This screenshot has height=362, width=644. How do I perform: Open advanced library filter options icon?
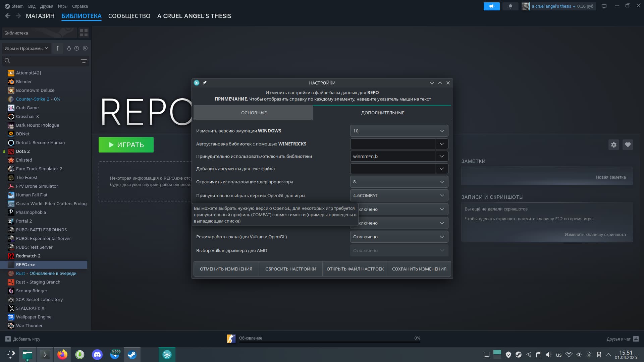[84, 61]
